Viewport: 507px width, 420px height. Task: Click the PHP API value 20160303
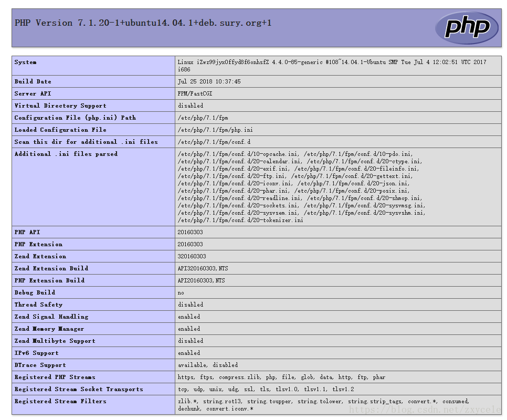[x=190, y=232]
